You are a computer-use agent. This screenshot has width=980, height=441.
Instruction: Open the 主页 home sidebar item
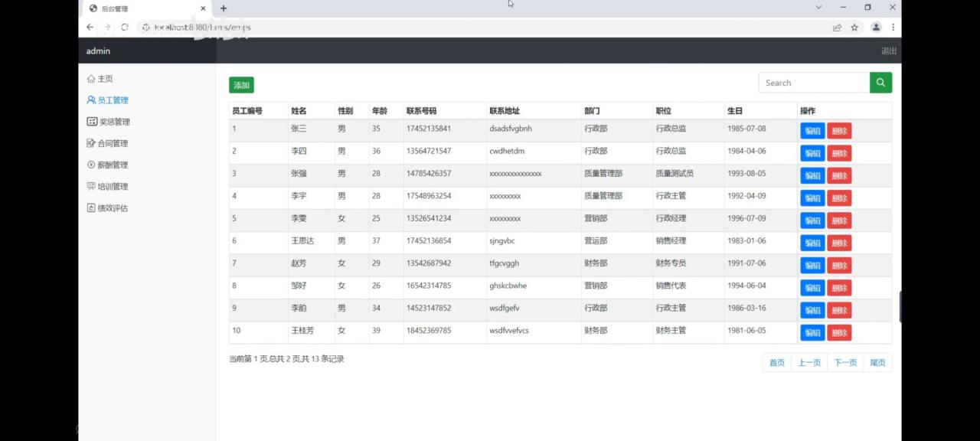tap(100, 79)
